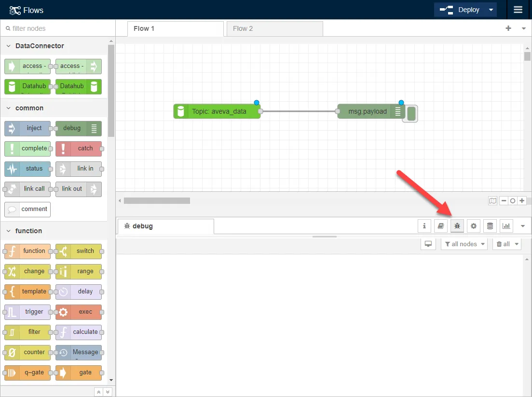Screen dimensions: 532x397
Task: Click the Deploy button
Action: pyautogui.click(x=461, y=10)
